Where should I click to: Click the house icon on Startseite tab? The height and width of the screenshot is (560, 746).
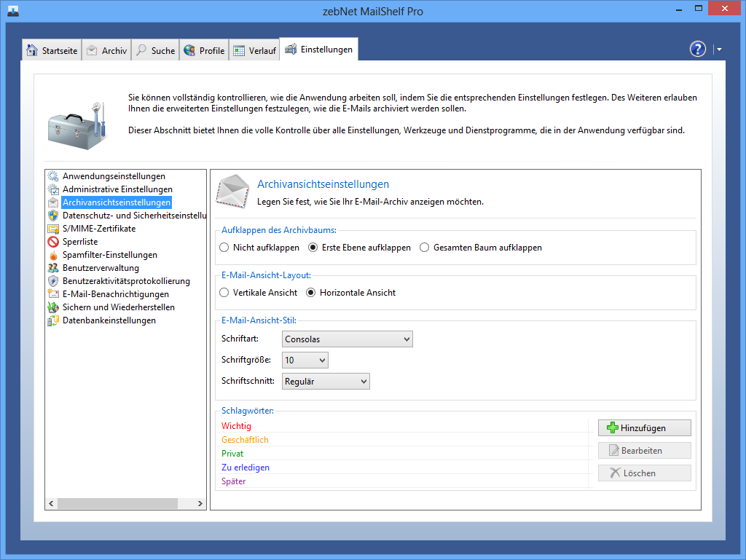[x=32, y=50]
